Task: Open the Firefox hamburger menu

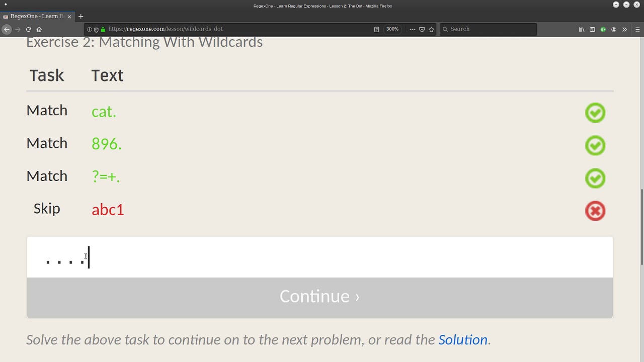Action: (x=637, y=30)
